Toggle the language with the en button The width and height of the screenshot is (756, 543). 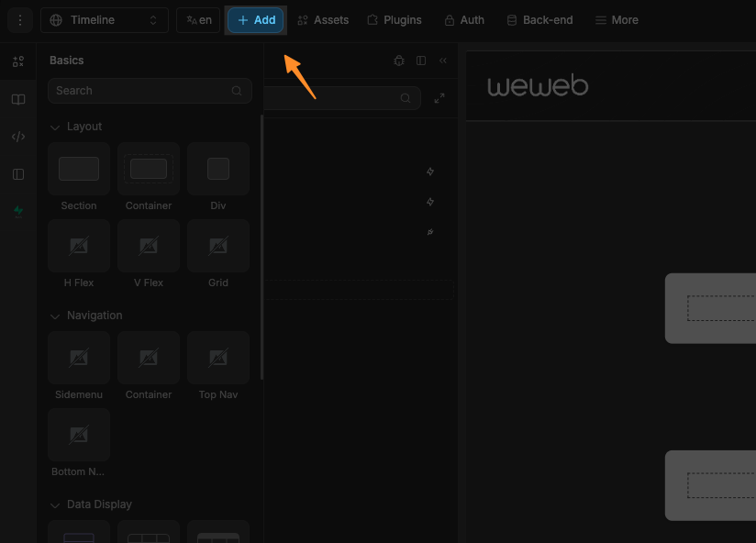point(198,19)
